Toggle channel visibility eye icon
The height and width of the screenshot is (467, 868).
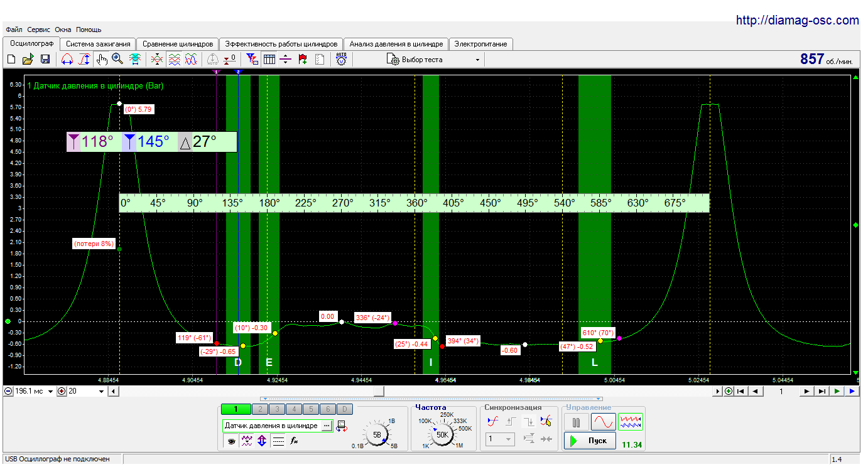[232, 441]
